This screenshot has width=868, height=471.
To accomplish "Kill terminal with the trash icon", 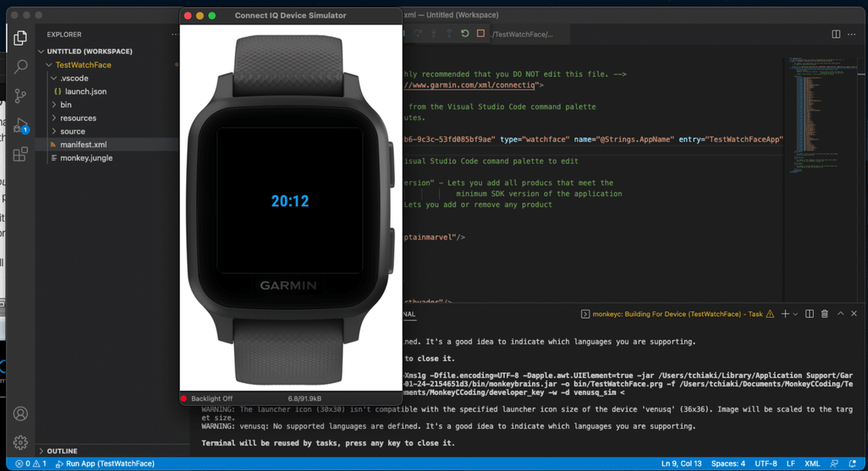I will [825, 314].
